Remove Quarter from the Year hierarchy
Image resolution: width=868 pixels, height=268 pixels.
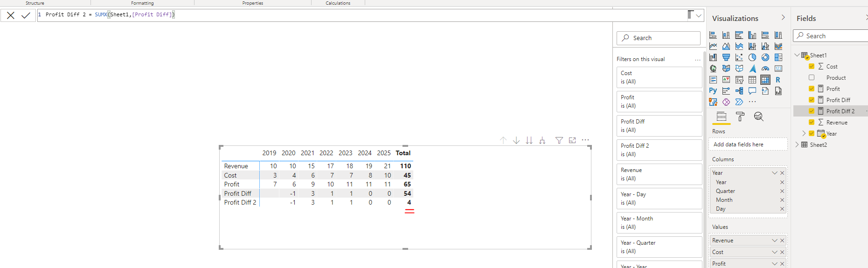[782, 191]
